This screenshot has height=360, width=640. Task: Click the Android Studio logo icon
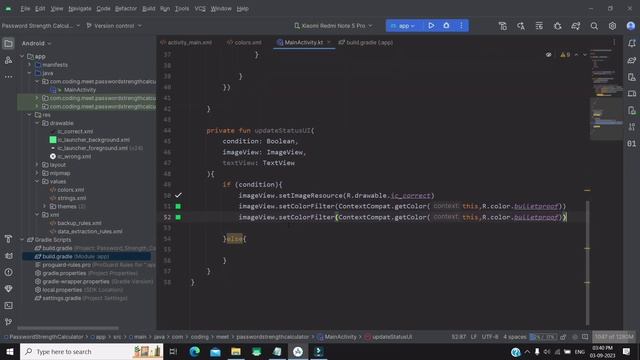click(x=8, y=9)
